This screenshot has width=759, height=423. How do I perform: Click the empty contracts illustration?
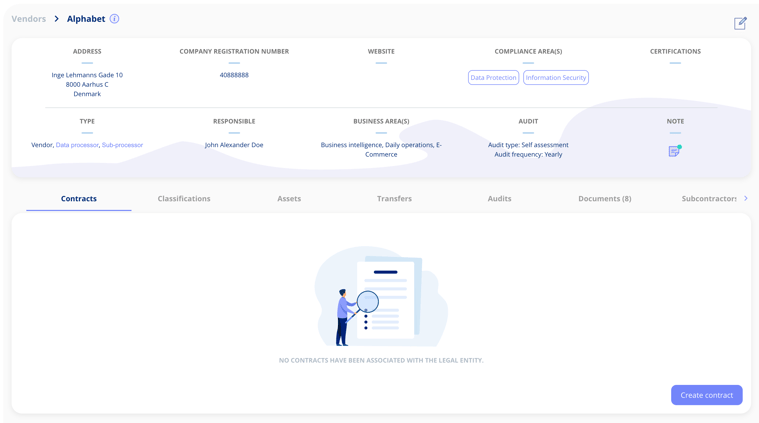click(381, 297)
